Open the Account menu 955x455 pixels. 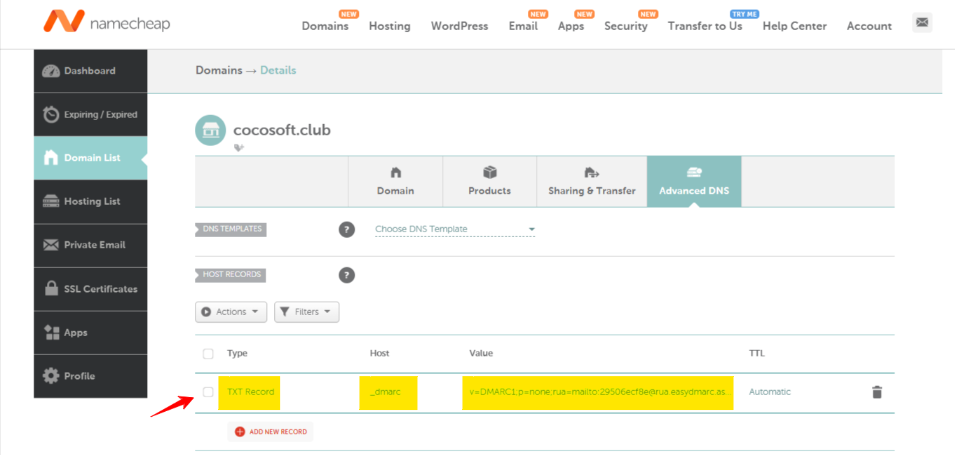coord(869,26)
